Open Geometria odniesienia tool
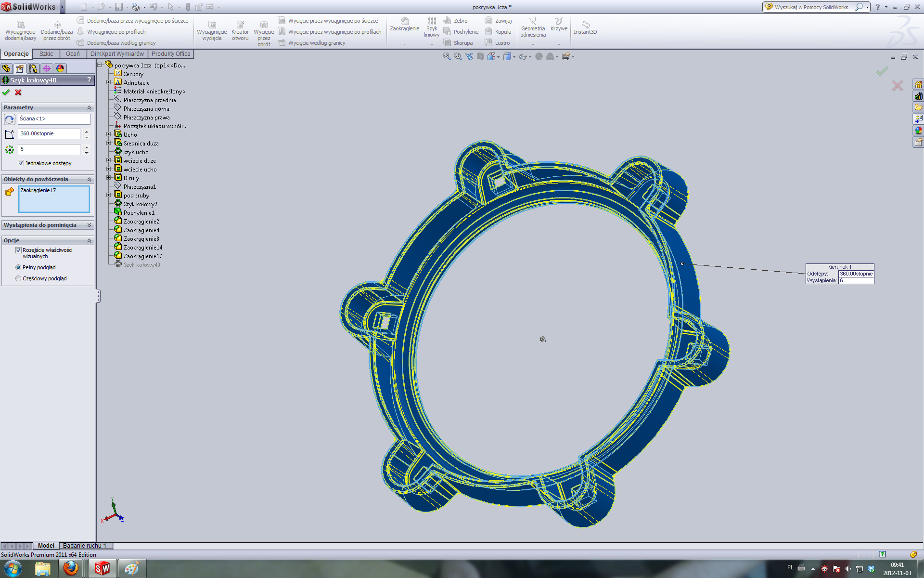Screen dimensions: 924x578 coord(533,27)
